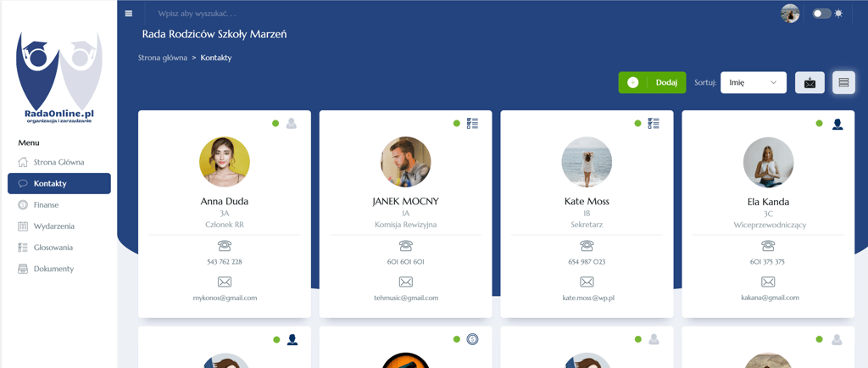
Task: Click Kate Moss's checklist role icon
Action: point(654,124)
